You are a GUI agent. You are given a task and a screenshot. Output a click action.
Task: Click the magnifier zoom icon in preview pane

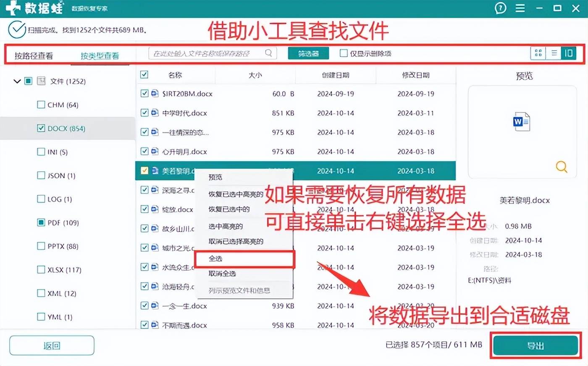point(561,167)
